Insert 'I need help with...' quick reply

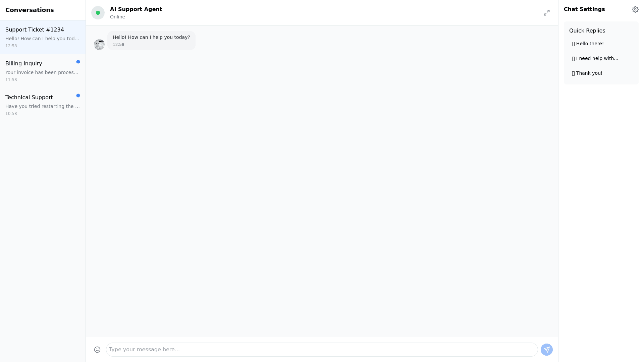(x=597, y=58)
